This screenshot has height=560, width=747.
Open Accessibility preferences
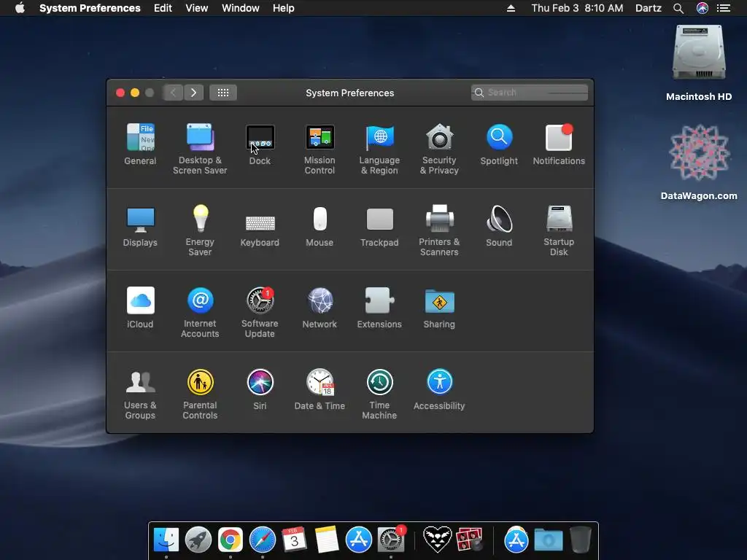[439, 389]
